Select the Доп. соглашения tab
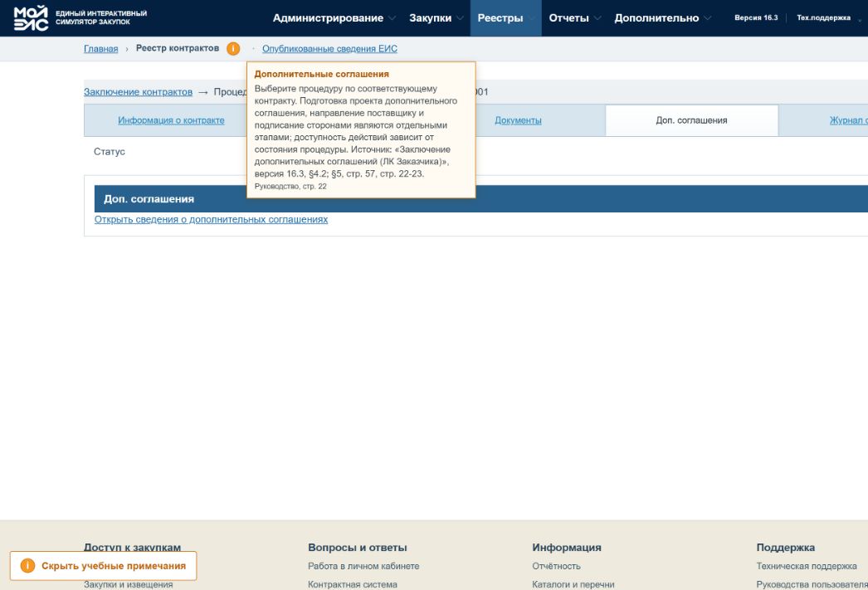 pyautogui.click(x=691, y=120)
